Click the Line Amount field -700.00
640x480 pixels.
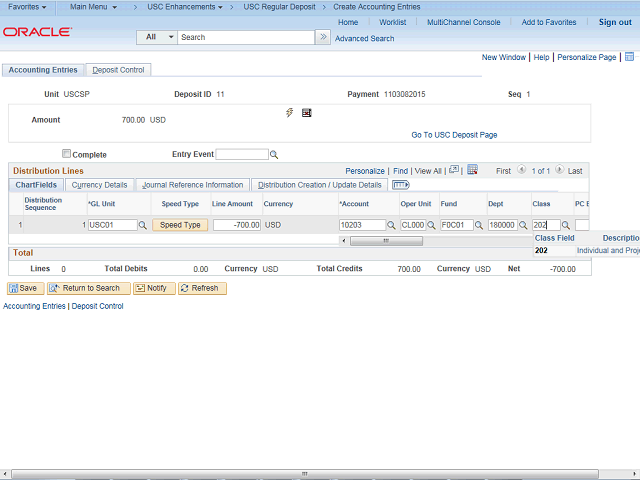237,225
